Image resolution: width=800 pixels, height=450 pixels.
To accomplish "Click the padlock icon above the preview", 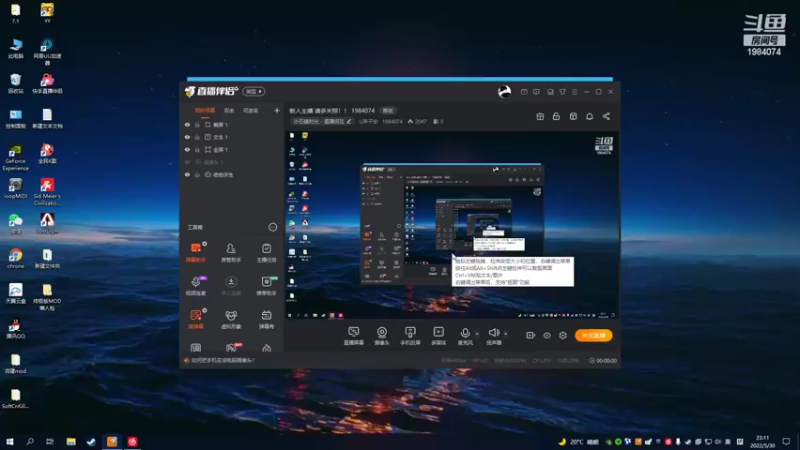I will 556,116.
